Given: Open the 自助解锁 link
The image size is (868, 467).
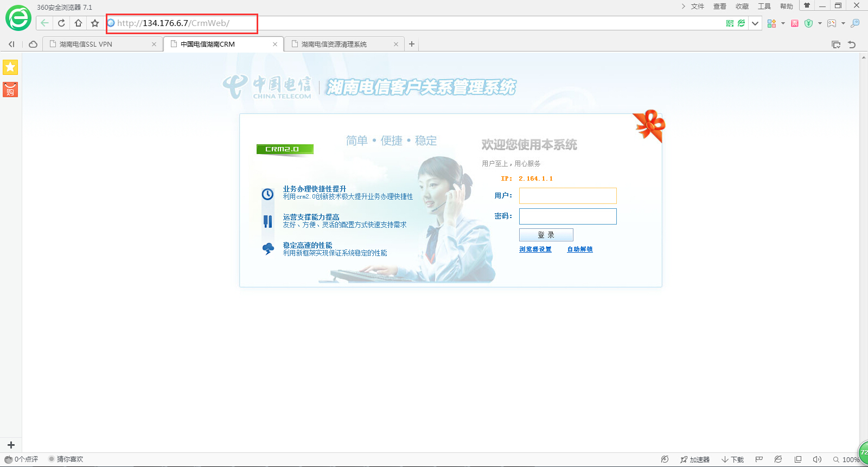Looking at the screenshot, I should coord(580,250).
